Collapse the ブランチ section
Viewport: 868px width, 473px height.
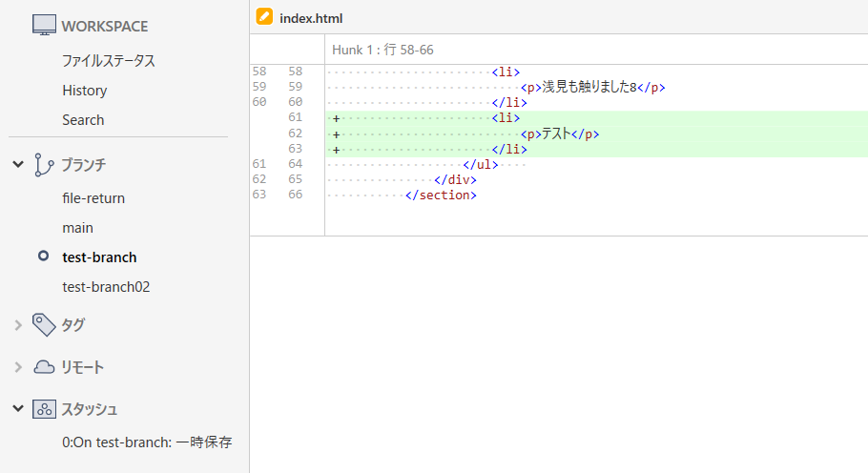[x=18, y=164]
